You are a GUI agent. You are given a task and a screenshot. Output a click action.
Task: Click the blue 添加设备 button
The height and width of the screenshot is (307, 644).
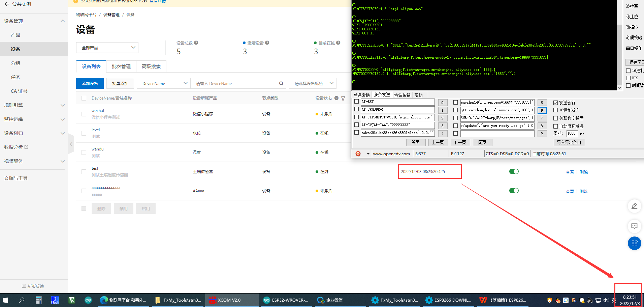tap(90, 83)
